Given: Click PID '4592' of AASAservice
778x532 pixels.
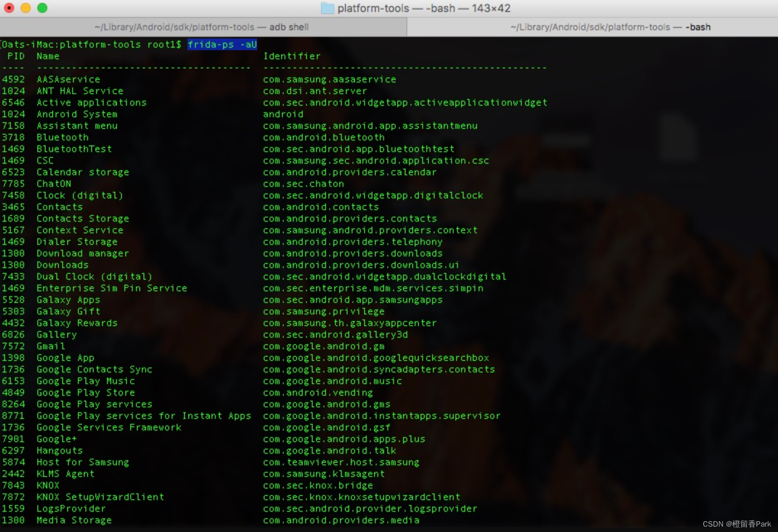Looking at the screenshot, I should coord(13,79).
